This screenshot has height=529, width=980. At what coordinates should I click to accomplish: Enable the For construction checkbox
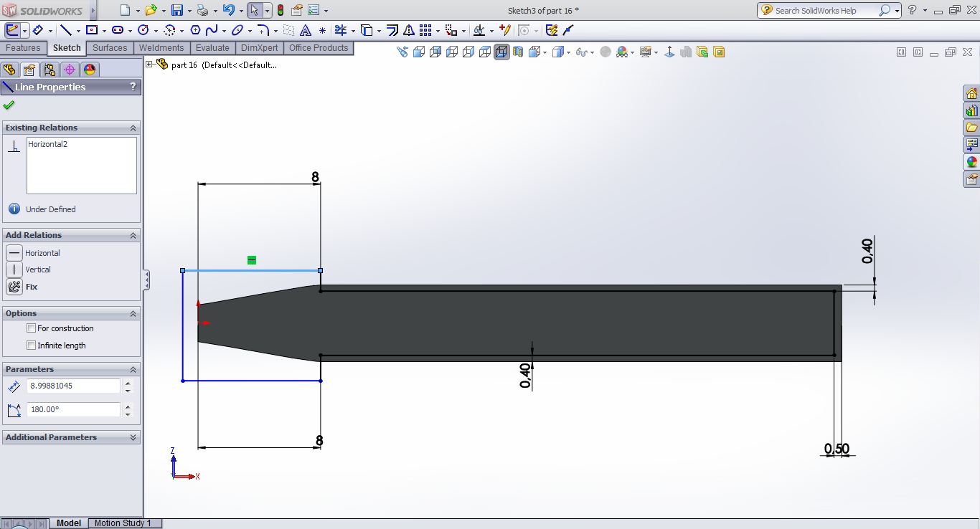[31, 328]
